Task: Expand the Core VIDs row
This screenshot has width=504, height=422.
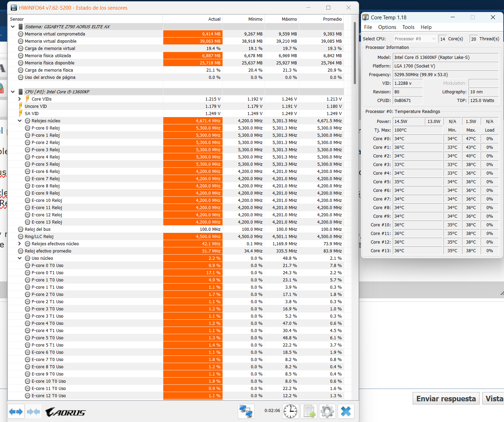Action: 20,99
